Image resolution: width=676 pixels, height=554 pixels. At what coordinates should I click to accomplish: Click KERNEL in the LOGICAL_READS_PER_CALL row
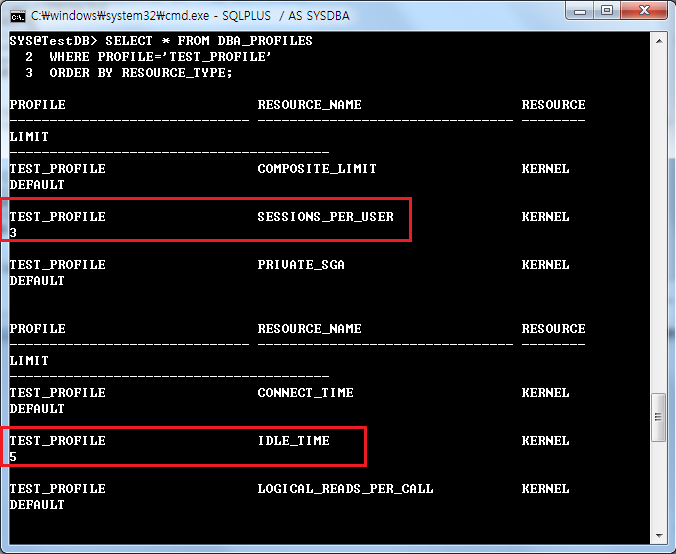coord(545,488)
